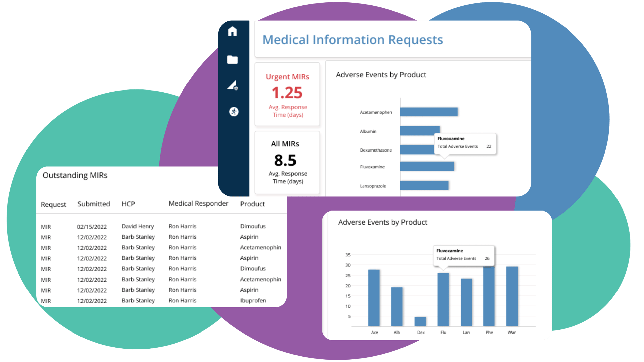Sort by the HCP column header
The width and height of the screenshot is (644, 362).
click(x=128, y=204)
